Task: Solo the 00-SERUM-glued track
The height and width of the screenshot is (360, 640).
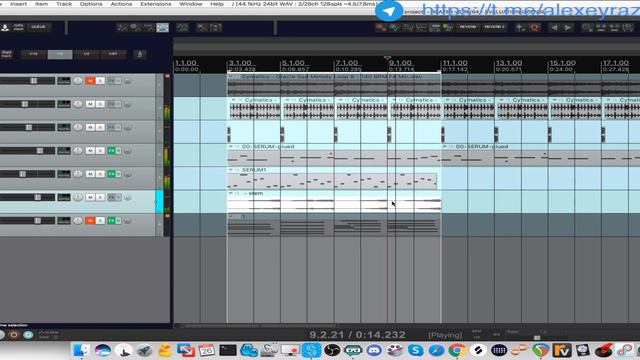Action: point(100,151)
